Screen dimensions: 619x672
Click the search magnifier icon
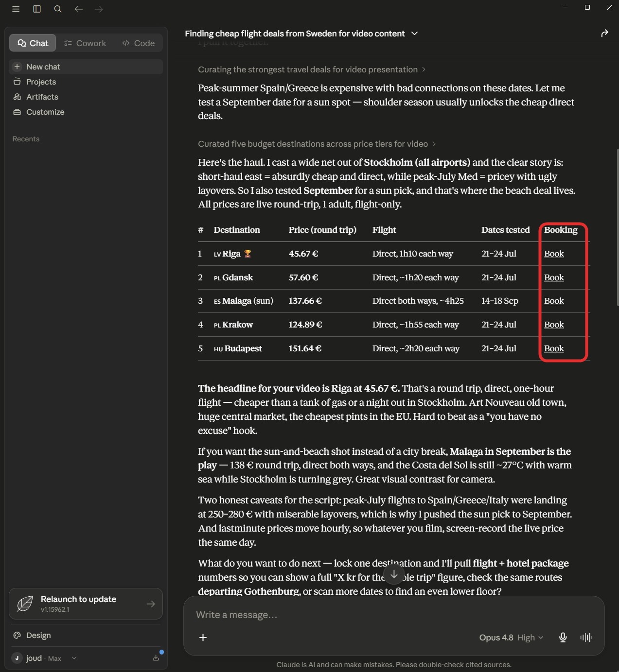pyautogui.click(x=58, y=9)
